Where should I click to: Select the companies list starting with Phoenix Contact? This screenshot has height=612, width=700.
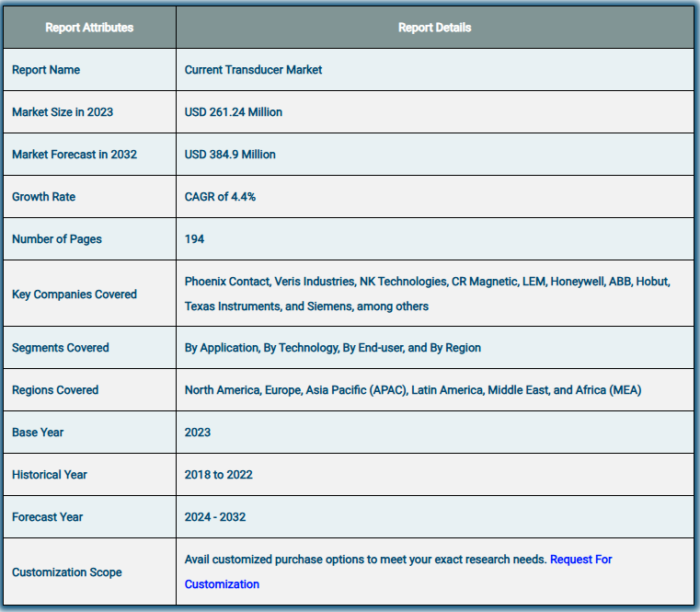tap(427, 294)
